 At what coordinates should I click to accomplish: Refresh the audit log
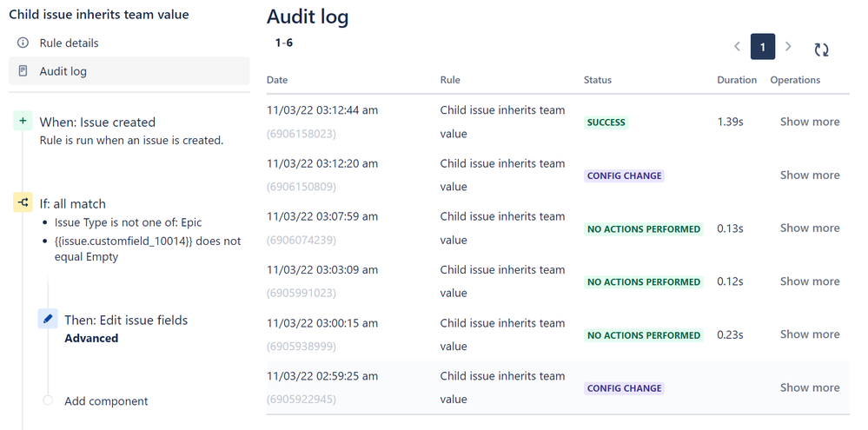821,50
